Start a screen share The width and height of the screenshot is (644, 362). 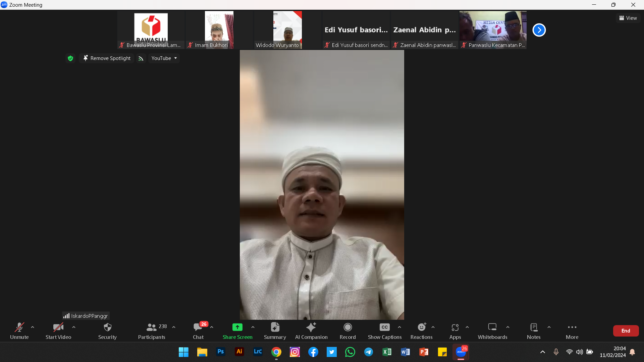[x=237, y=331]
